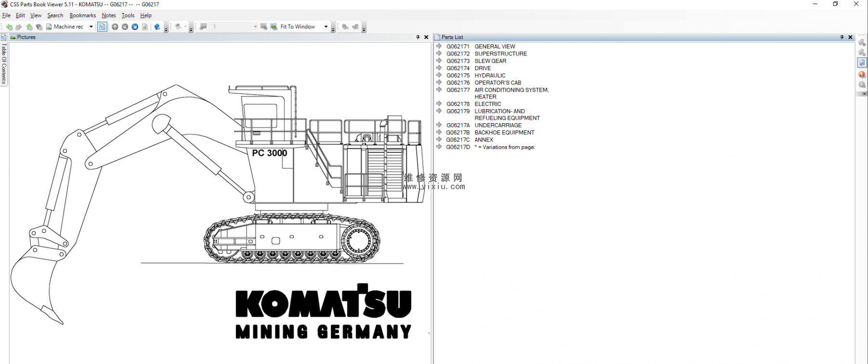The image size is (868, 364).
Task: Open G062179 LUBRICATION- AND REFUELING EQUIPMENT entry
Action: [493, 114]
